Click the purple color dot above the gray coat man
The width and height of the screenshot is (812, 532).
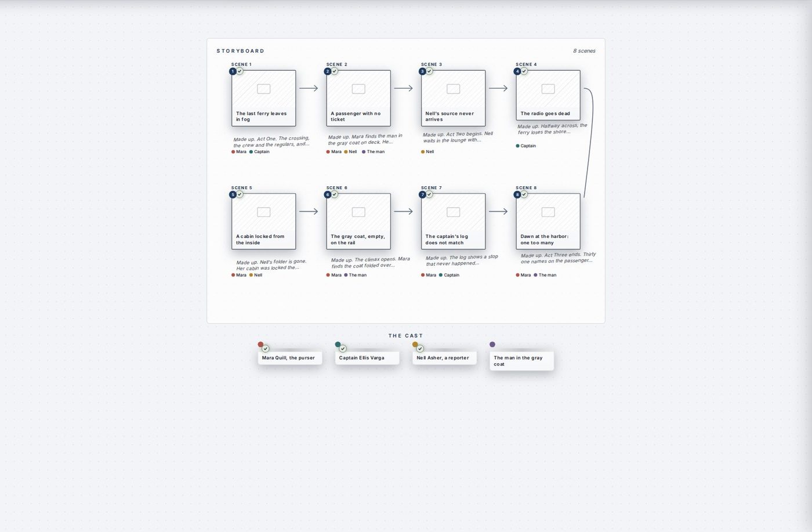click(492, 344)
